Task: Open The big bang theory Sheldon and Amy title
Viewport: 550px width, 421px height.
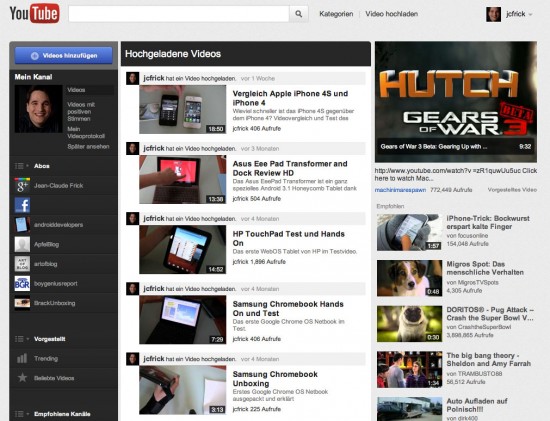Action: tap(488, 359)
